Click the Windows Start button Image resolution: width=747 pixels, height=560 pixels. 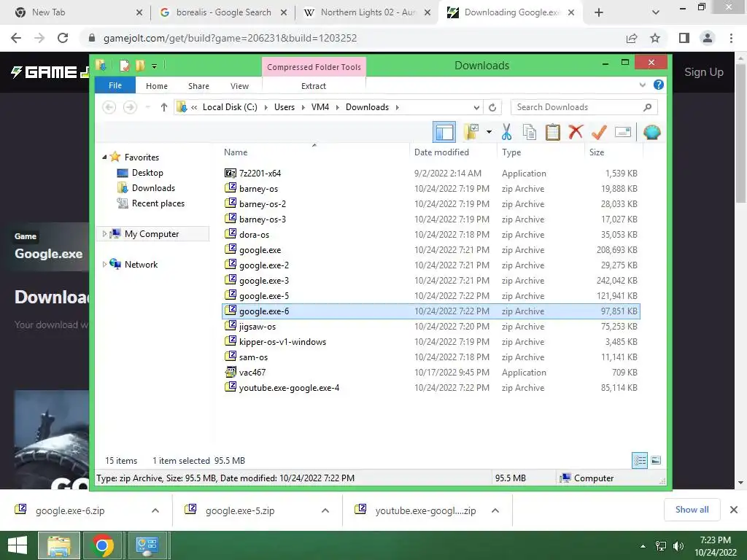[18, 545]
